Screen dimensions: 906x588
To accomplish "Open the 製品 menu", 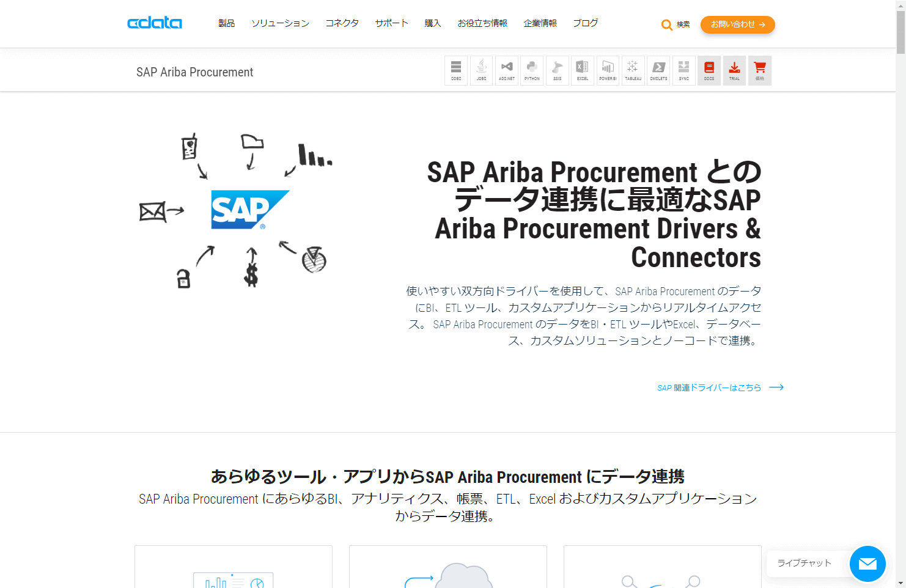I will pos(226,23).
